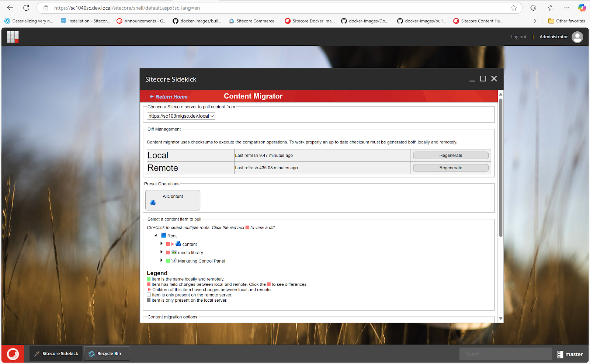
Task: Switch to Recycle Bin taskbar tab
Action: pos(107,354)
